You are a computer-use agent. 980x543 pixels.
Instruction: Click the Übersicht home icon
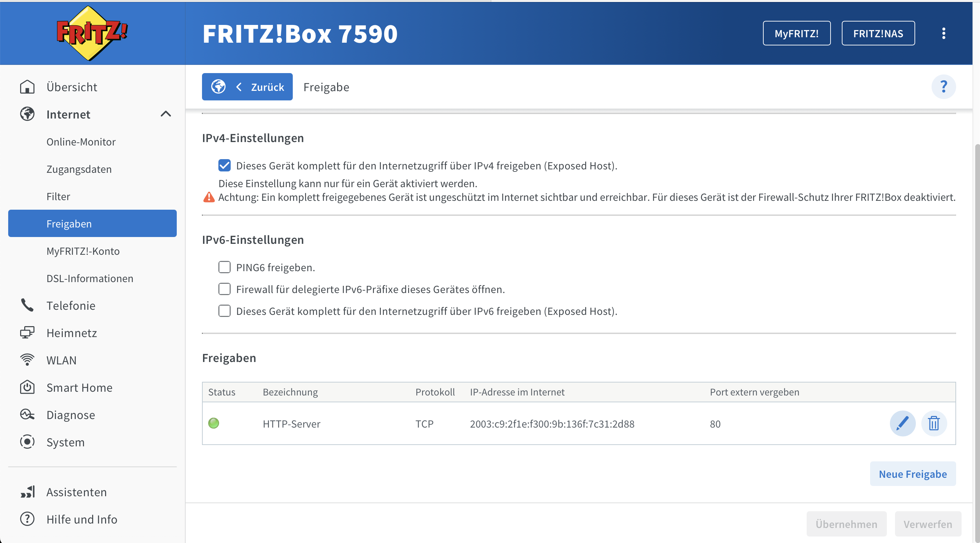27,87
